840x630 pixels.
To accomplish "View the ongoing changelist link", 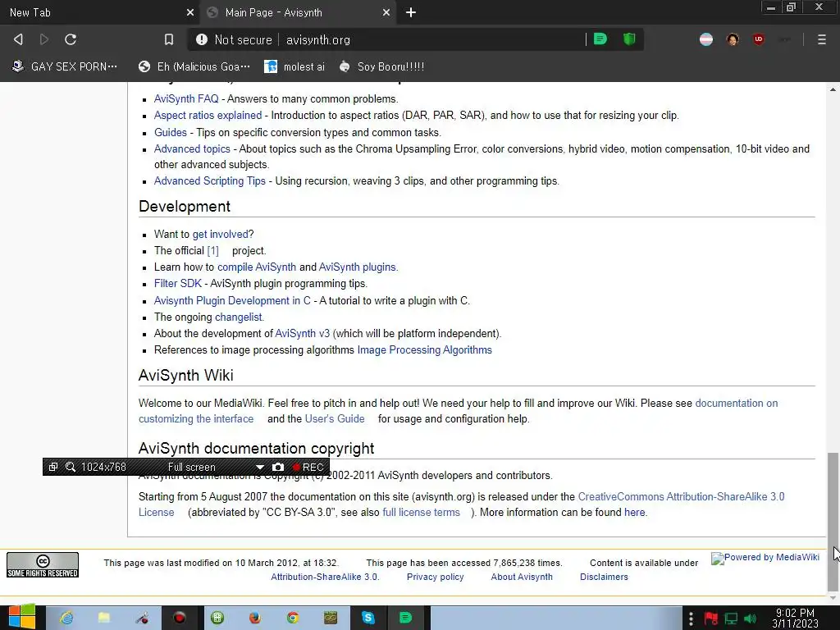I will tap(239, 317).
